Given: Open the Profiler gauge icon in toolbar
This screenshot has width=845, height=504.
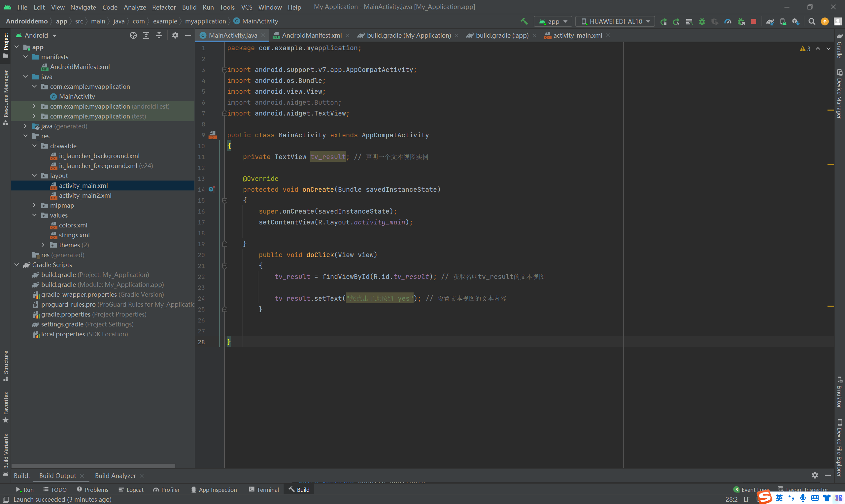Looking at the screenshot, I should [x=727, y=21].
